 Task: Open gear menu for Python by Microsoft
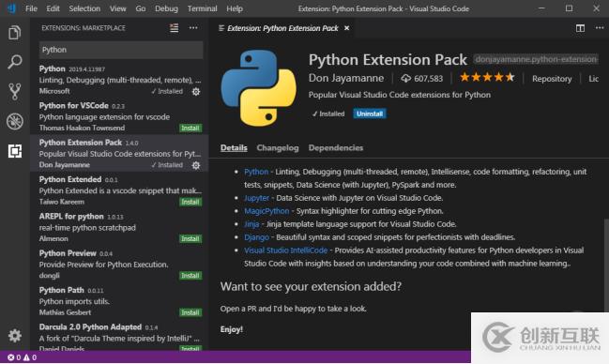196,91
